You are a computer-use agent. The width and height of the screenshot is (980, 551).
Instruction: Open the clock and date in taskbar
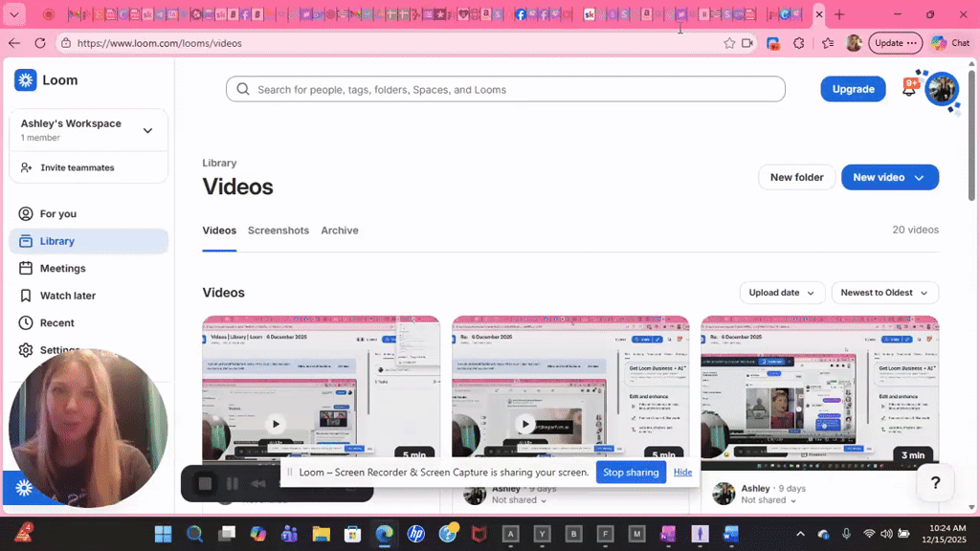pyautogui.click(x=944, y=534)
